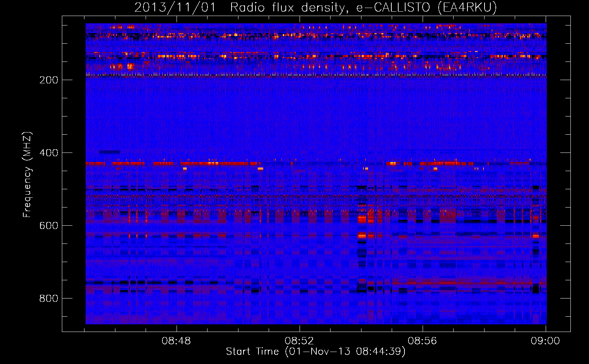This screenshot has height=364, width=589.
Task: Click the 200 frequency tick label
Action: click(49, 80)
